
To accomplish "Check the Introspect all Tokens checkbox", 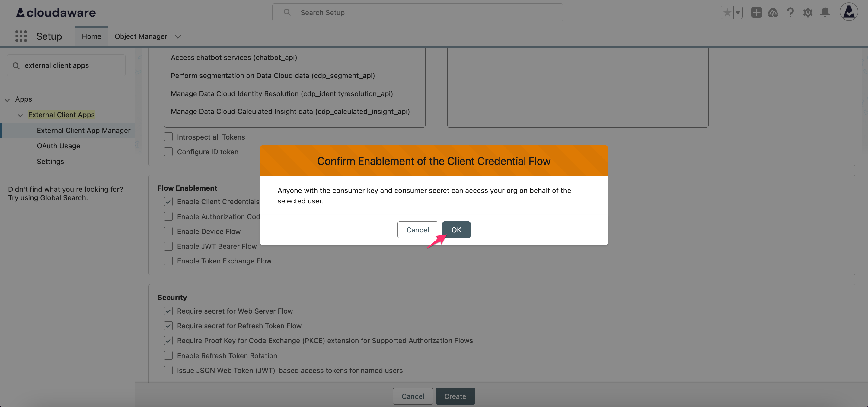I will point(168,137).
